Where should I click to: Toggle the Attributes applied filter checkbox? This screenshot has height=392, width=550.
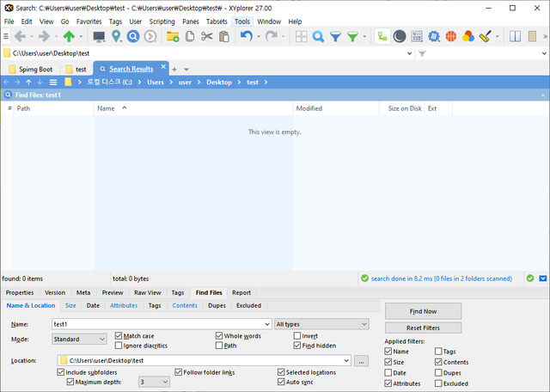click(x=388, y=383)
